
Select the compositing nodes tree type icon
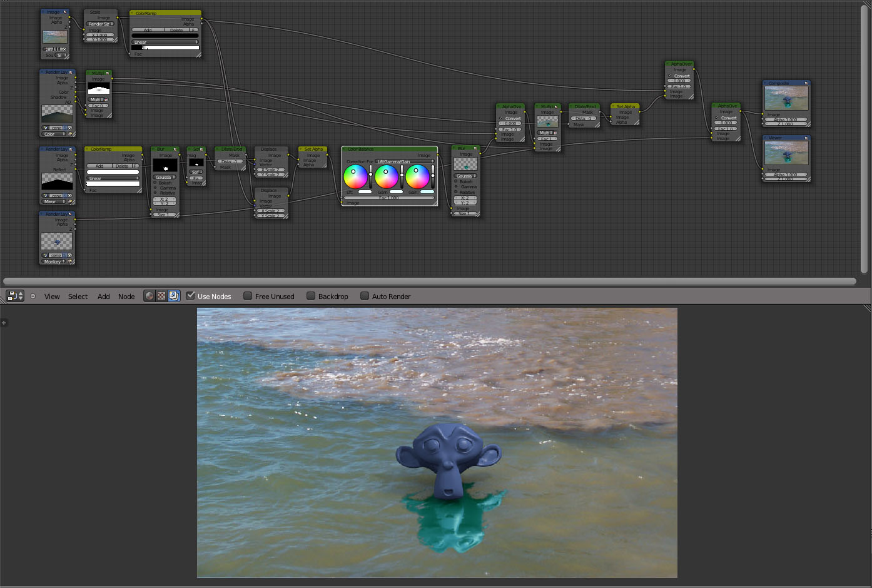tap(173, 296)
